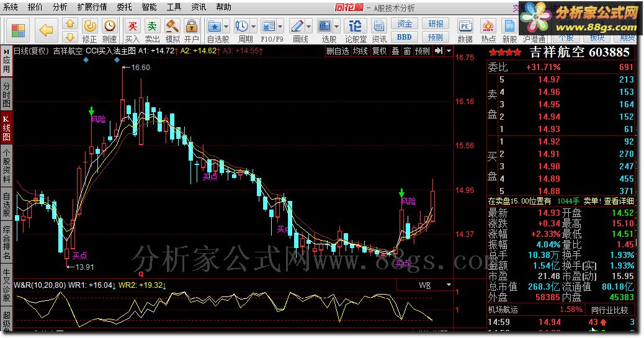Open the 帮助 menu
This screenshot has width=644, height=338.
[x=223, y=7]
